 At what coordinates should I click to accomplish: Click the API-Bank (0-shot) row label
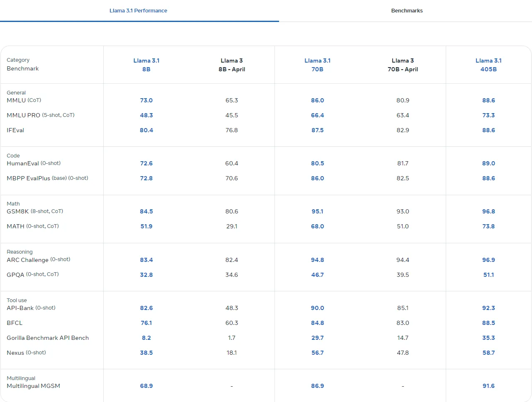tap(31, 308)
